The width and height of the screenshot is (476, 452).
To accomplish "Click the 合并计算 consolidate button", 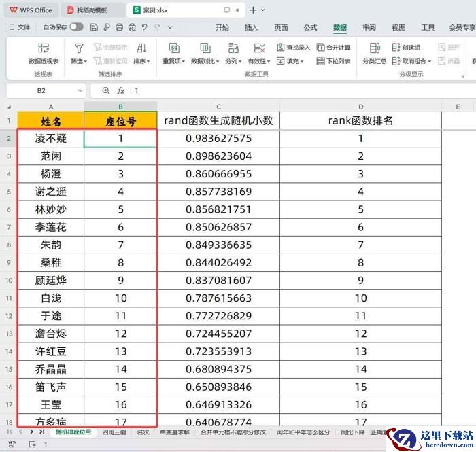I will 334,48.
